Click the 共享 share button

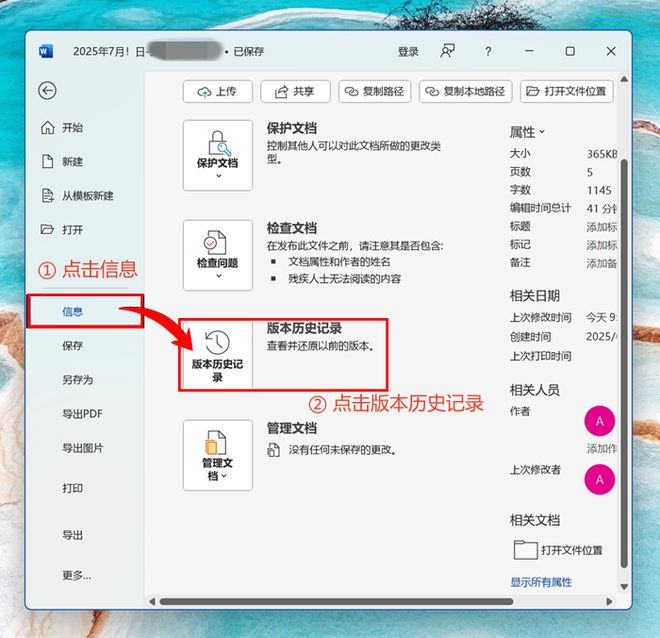[x=295, y=91]
